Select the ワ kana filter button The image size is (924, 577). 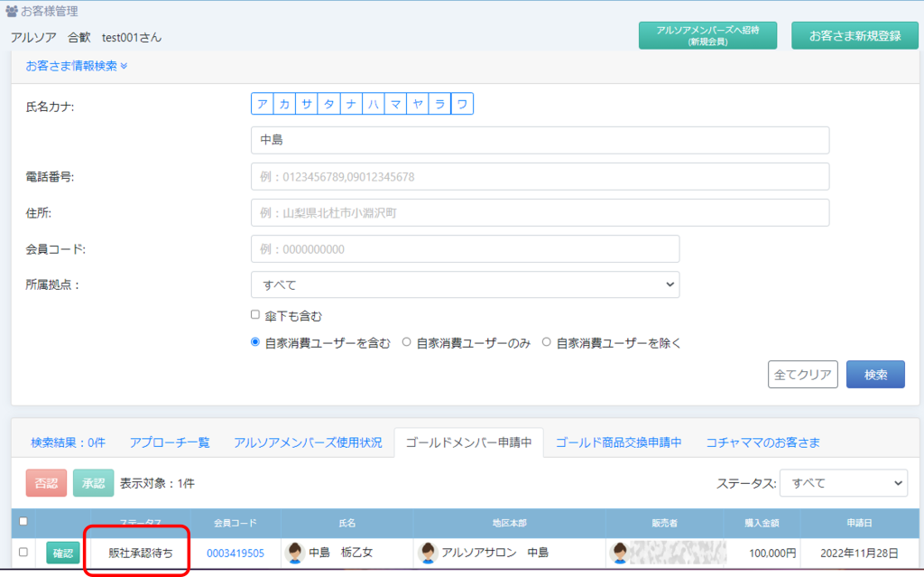[462, 104]
